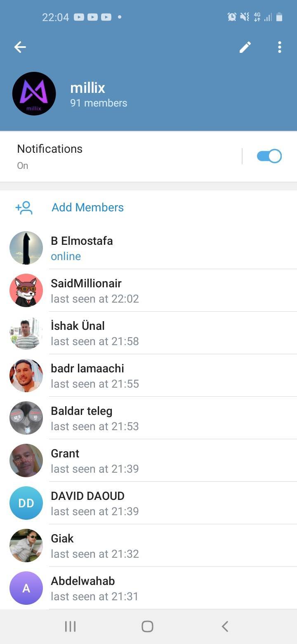Viewport: 297px width, 644px height.
Task: Tap the back arrow in the header
Action: [x=20, y=47]
